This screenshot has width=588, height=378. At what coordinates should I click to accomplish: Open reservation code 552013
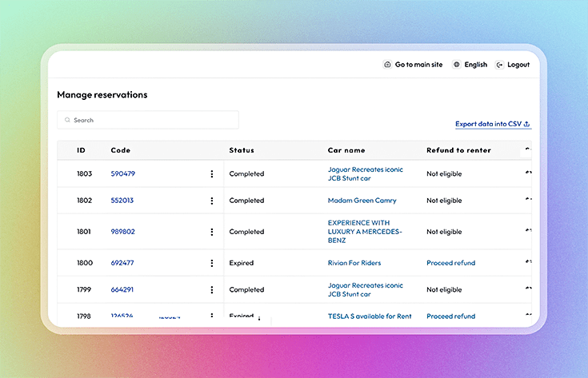pos(122,201)
